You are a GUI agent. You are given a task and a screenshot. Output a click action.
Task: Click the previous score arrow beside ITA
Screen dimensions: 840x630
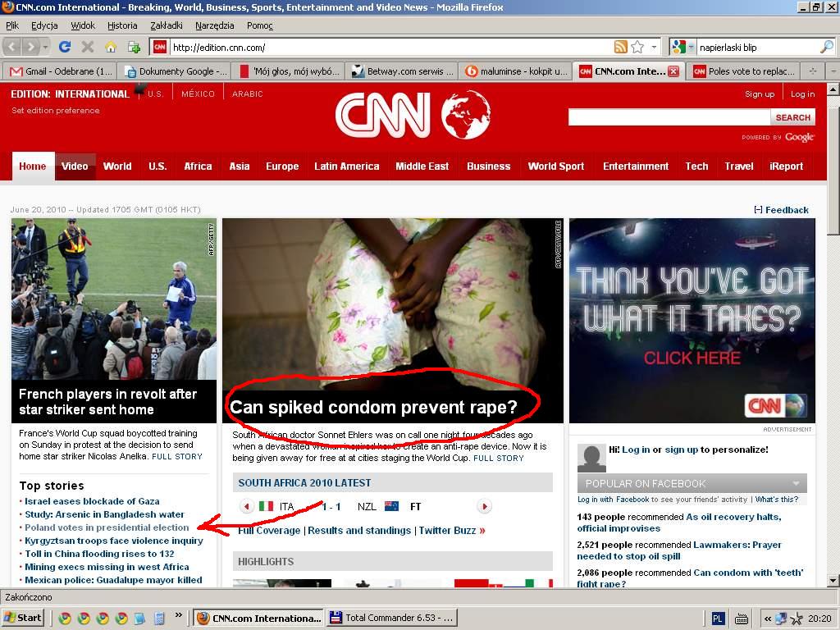pos(246,506)
